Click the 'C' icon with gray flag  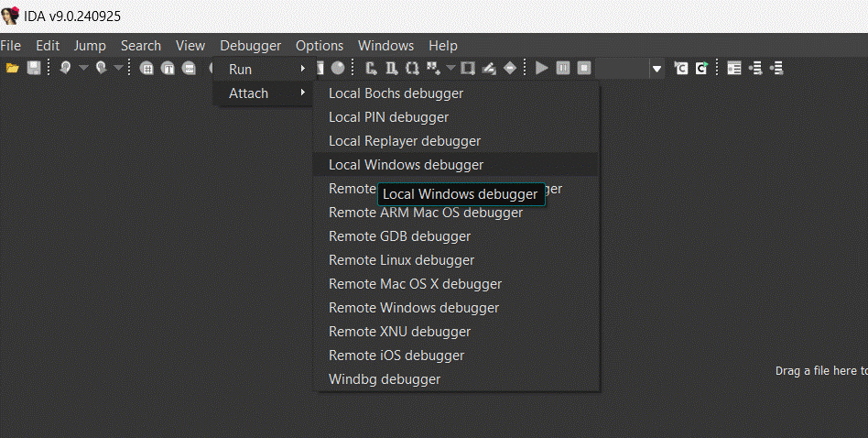point(681,68)
